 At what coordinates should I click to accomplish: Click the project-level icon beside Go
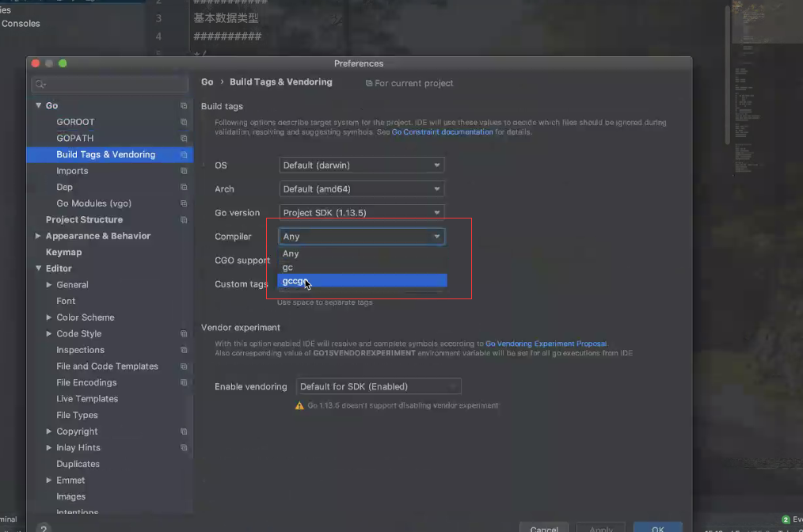click(184, 105)
